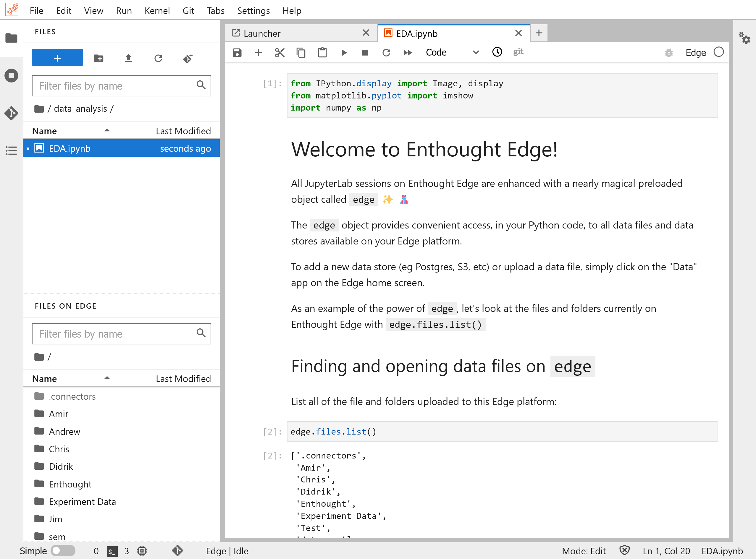Screen dimensions: 756x559
Task: Open the Andrew folder
Action: click(121, 431)
